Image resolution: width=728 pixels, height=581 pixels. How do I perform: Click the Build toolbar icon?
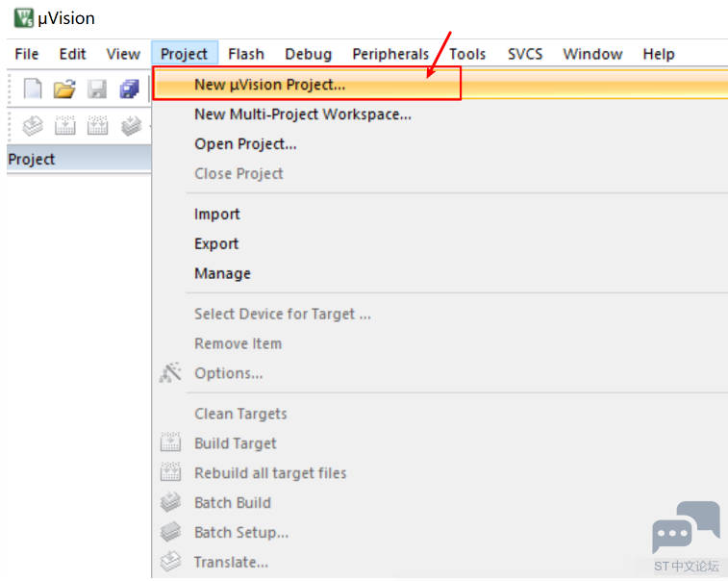click(x=65, y=126)
